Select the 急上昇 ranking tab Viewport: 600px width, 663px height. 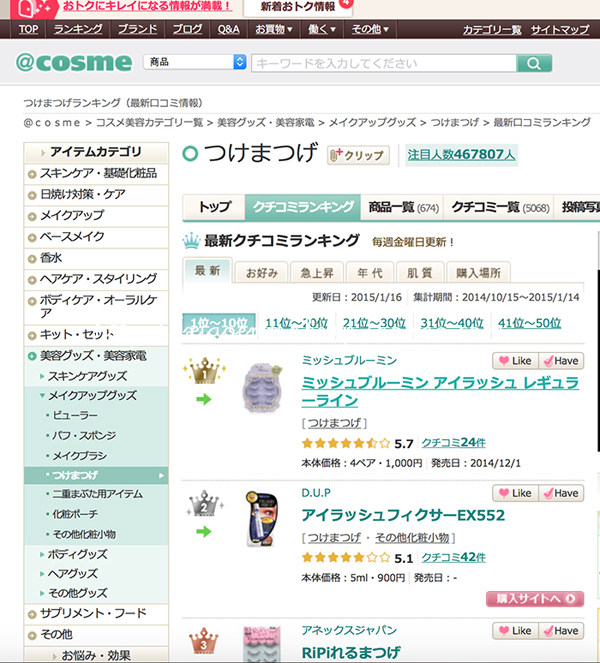317,273
